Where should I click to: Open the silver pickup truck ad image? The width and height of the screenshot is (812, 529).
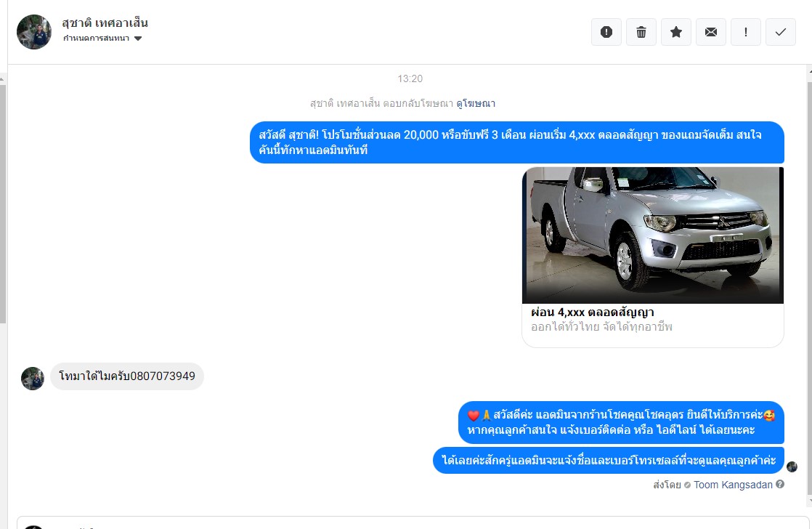pos(652,235)
